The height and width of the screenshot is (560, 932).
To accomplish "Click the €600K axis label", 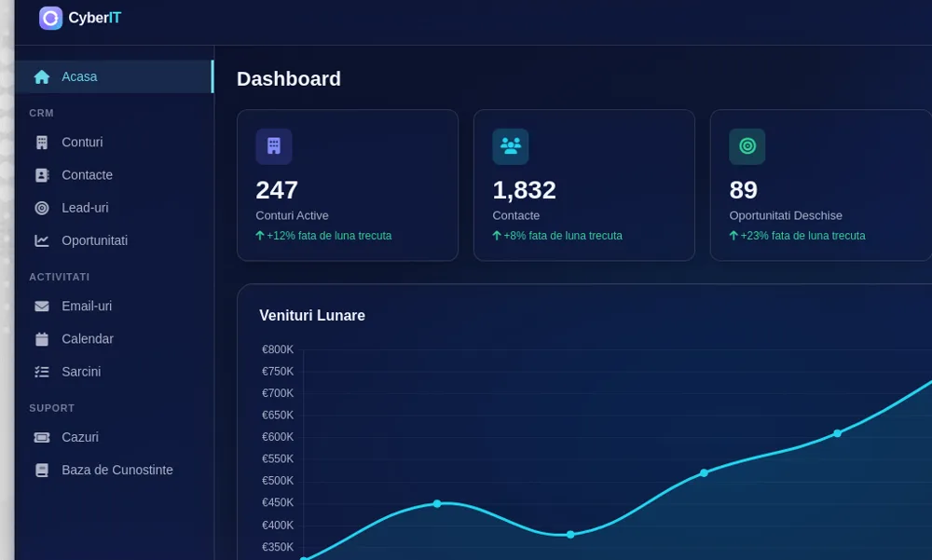I will coord(278,437).
